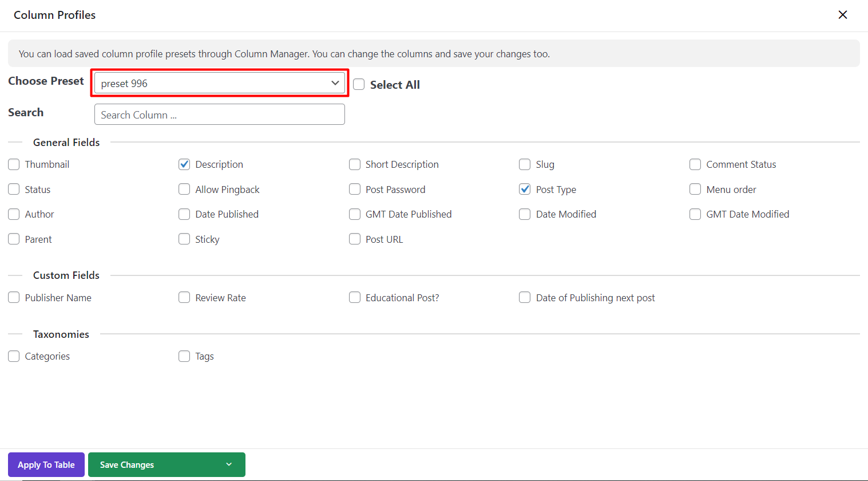Expand the Save Changes dropdown arrow
Viewport: 868px width, 481px height.
pyautogui.click(x=229, y=464)
